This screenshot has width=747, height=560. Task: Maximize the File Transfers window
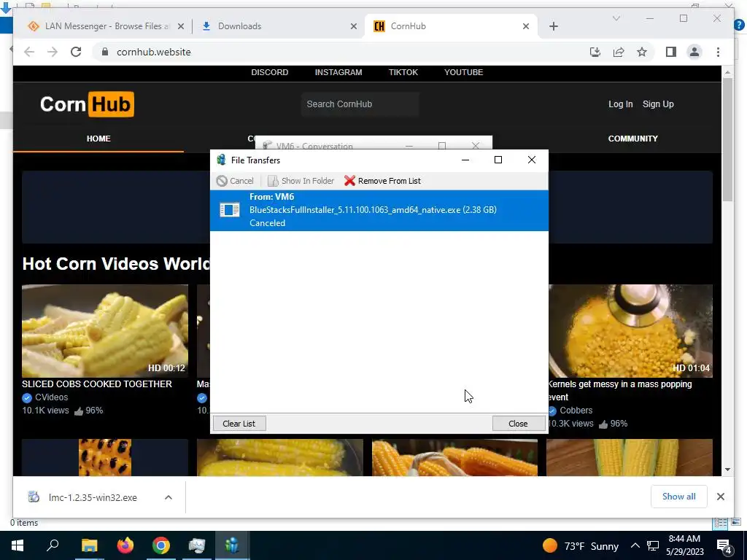point(498,160)
